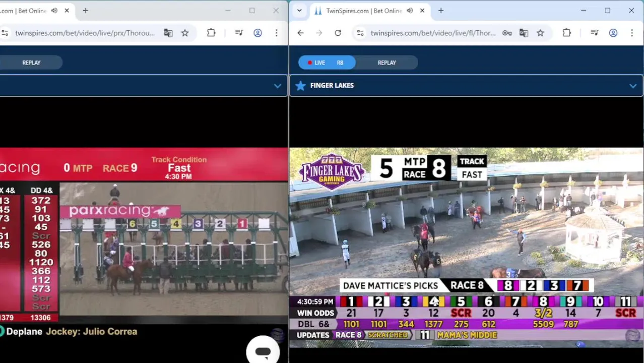Image resolution: width=644 pixels, height=363 pixels.
Task: Bookmark the page in the right window
Action: [x=541, y=33]
